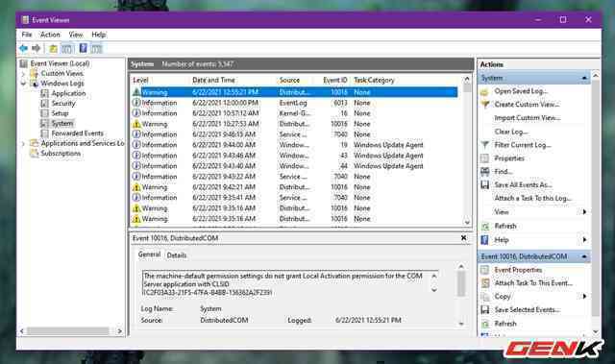Screen dimensions: 615x364
Task: Click the Open Saved Log folder icon
Action: click(x=484, y=91)
